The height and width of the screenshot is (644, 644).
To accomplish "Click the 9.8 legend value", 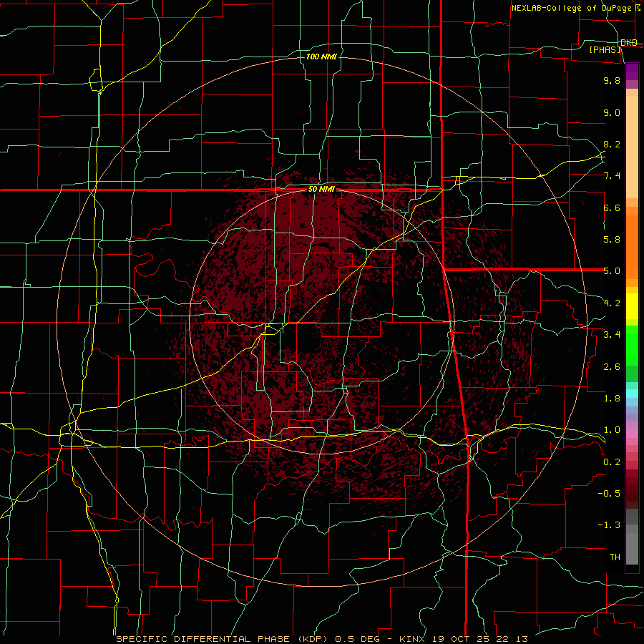I will pos(612,80).
